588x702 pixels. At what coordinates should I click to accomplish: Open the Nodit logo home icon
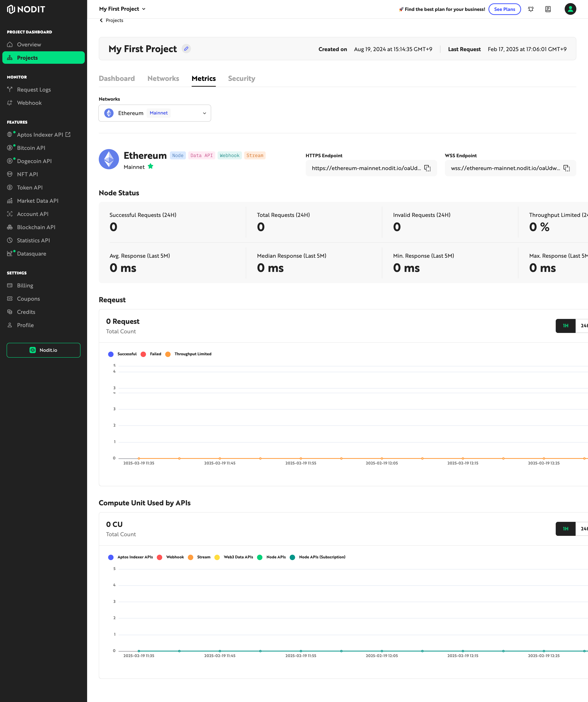tap(11, 10)
